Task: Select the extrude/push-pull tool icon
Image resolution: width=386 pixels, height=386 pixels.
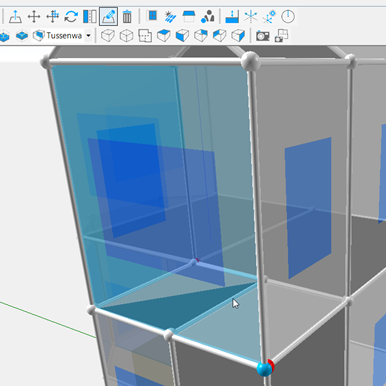Action: (x=15, y=16)
